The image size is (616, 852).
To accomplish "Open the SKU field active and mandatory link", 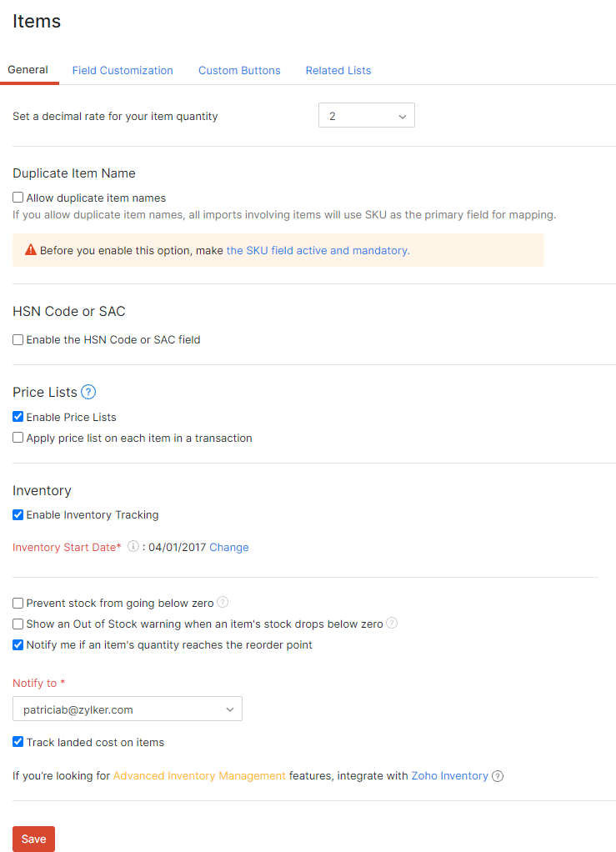I will (x=317, y=250).
